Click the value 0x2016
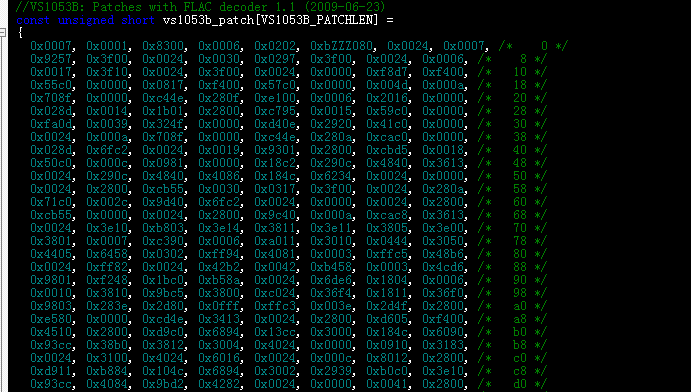691x392 pixels. tap(387, 98)
